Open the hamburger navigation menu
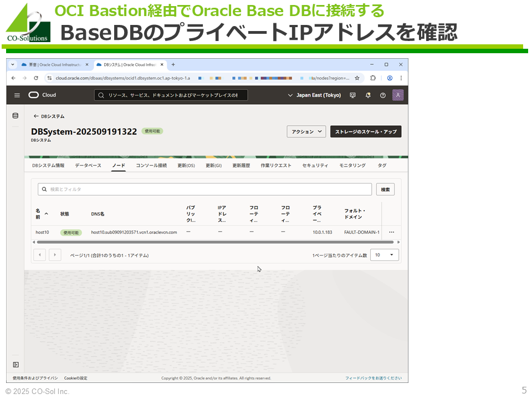532x399 pixels. 17,95
